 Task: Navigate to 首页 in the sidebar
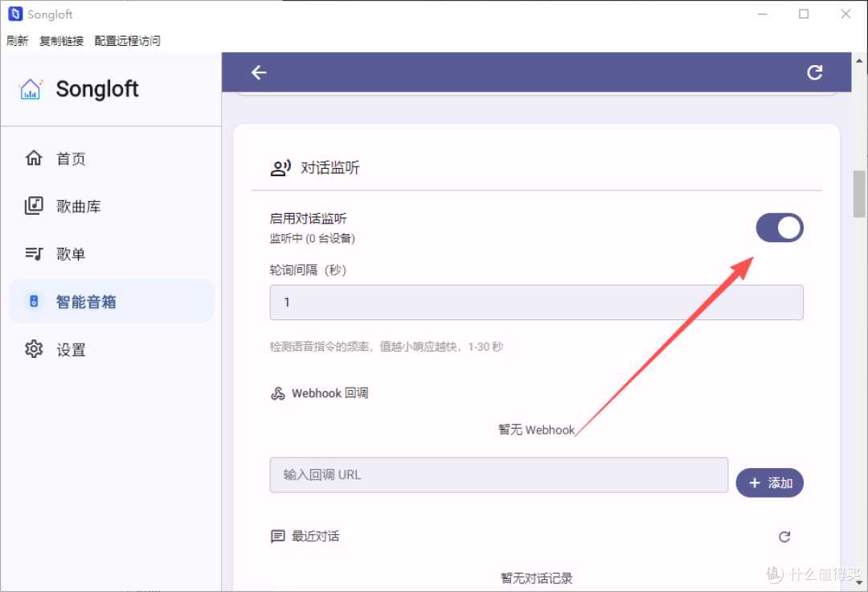(111, 158)
